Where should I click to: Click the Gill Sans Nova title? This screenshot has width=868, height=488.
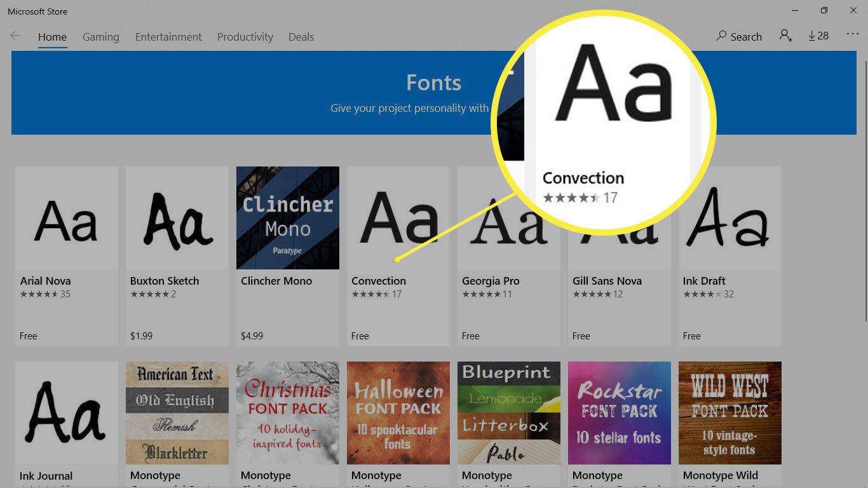607,281
